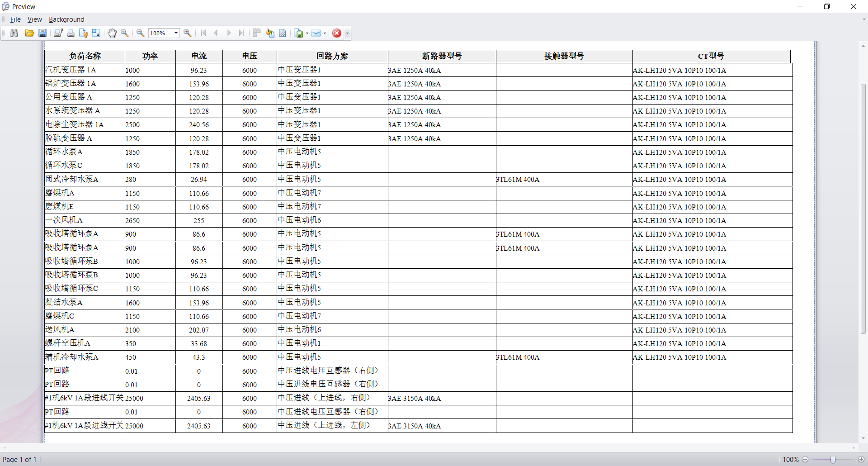Click the 功率 column header
This screenshot has width=868, height=466.
pos(150,56)
